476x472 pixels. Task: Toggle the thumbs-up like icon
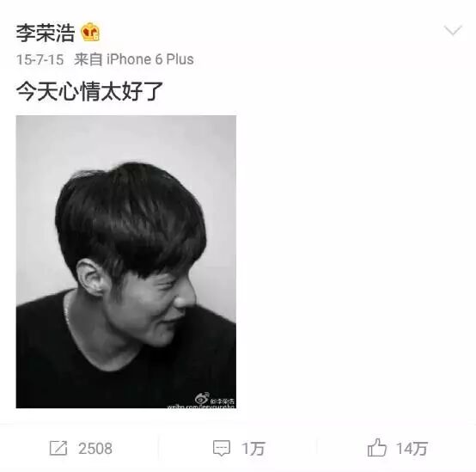tap(376, 447)
